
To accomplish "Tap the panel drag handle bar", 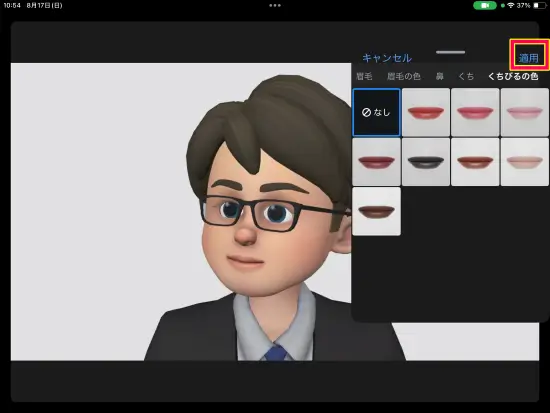I will coord(451,52).
